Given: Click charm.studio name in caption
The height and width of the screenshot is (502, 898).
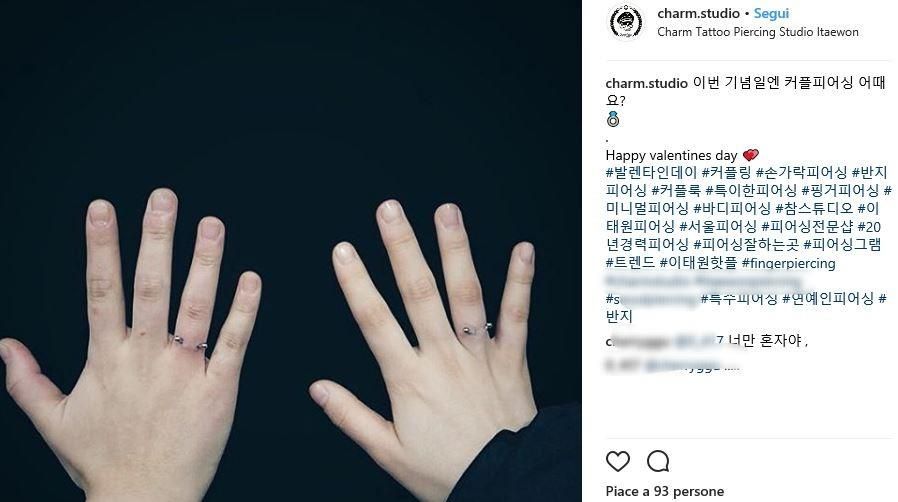Looking at the screenshot, I should 647,83.
